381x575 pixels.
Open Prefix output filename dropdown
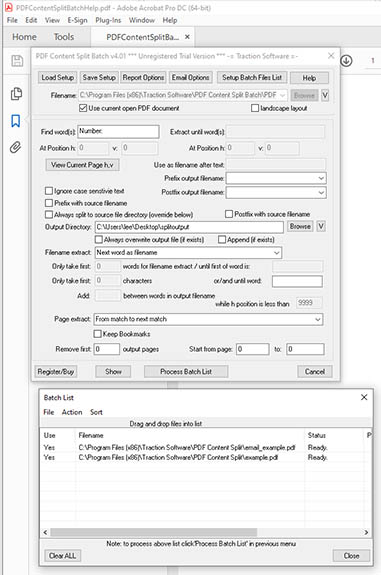click(x=321, y=179)
